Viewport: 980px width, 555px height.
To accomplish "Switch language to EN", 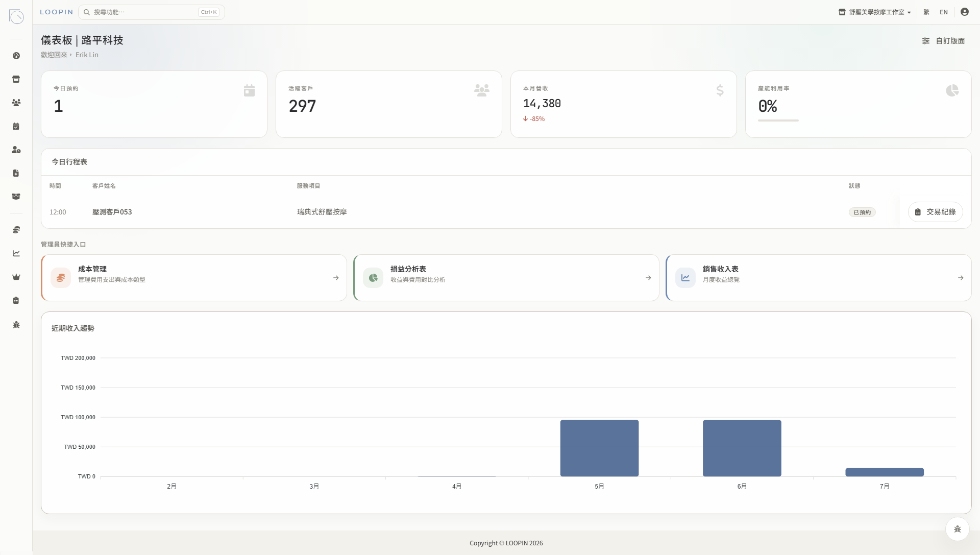I will [x=944, y=12].
